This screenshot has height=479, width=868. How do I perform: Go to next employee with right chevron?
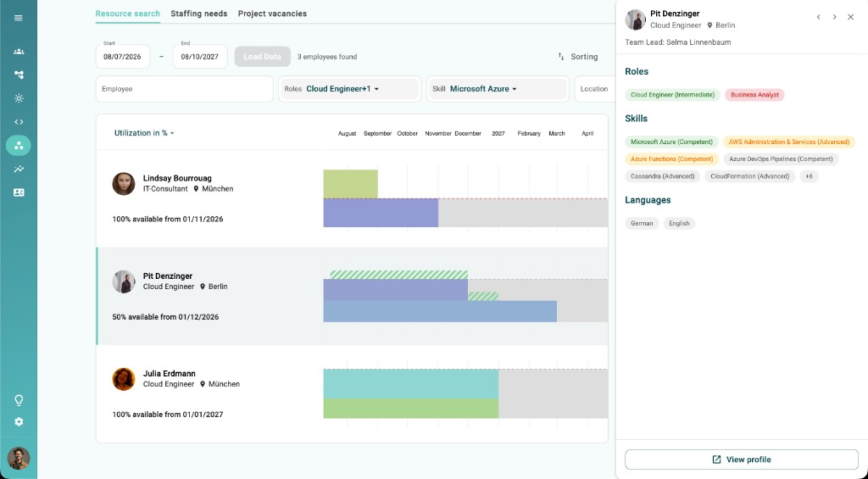coord(834,17)
